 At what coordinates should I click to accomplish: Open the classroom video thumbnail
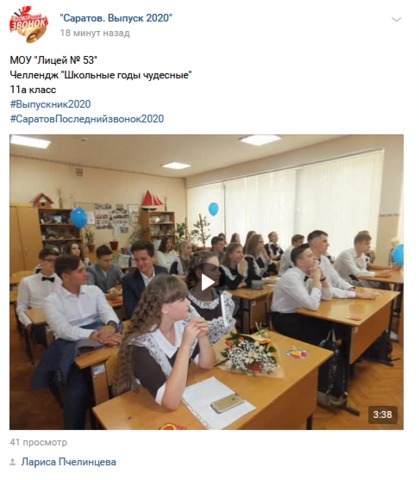206,282
